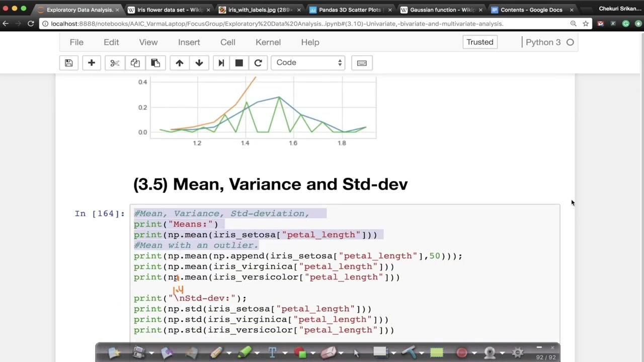Move selected cell down with the arrow icon

coord(199,63)
